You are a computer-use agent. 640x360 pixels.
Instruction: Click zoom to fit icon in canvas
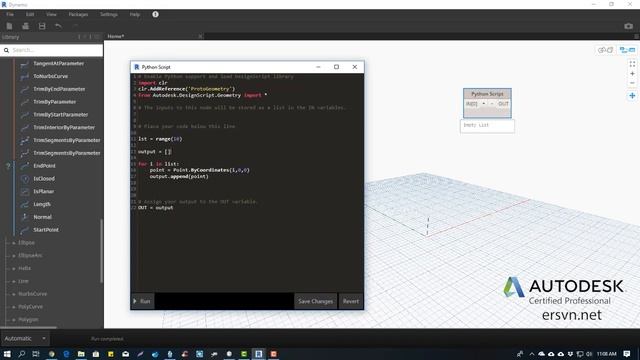click(632, 64)
